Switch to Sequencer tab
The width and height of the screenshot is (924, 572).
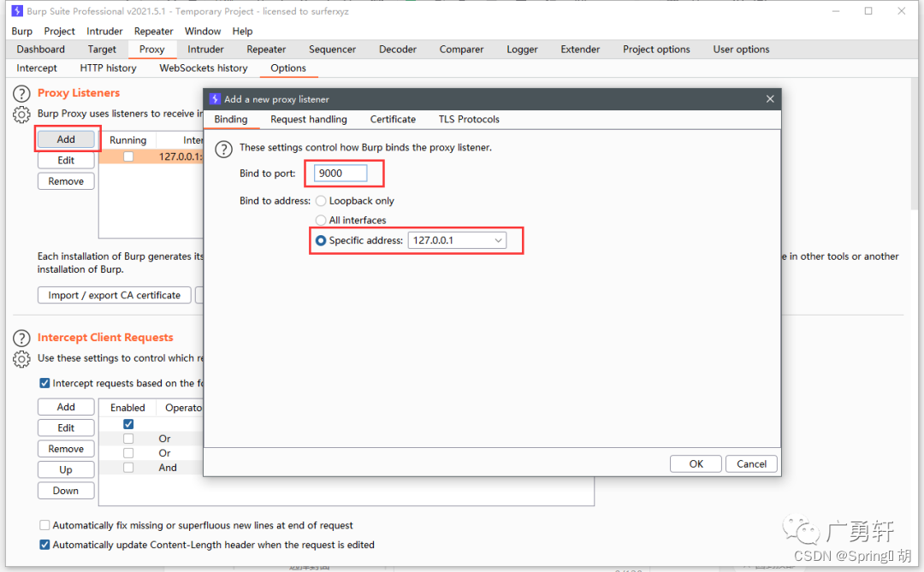332,50
